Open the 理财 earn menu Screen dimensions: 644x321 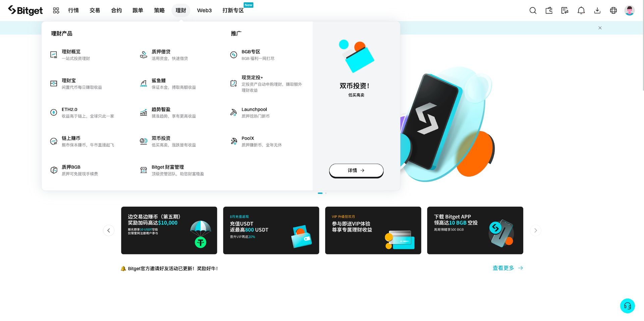tap(181, 10)
